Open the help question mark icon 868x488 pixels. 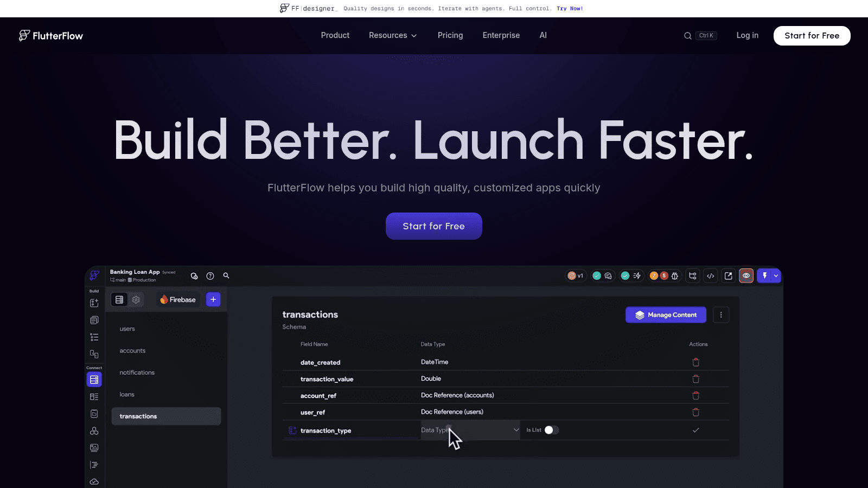pyautogui.click(x=210, y=276)
